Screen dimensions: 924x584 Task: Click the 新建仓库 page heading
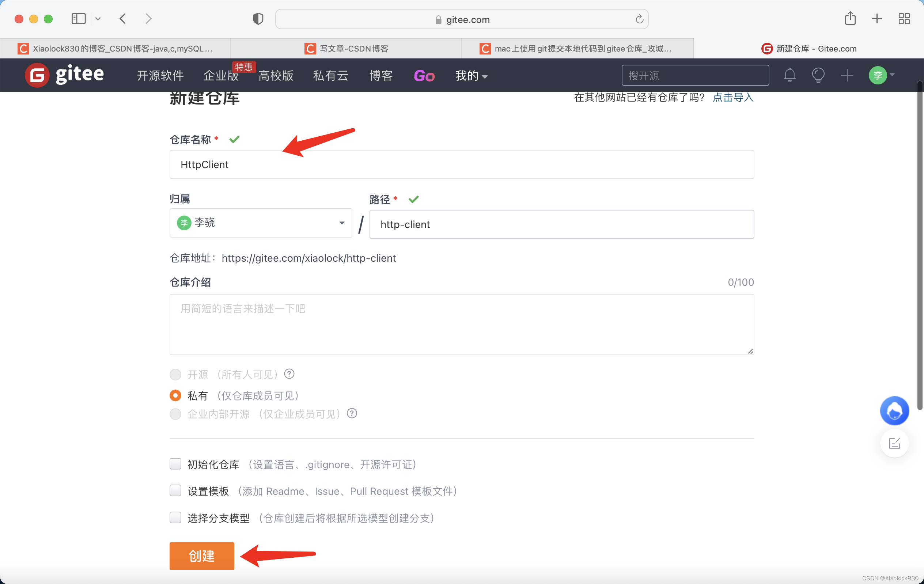click(205, 98)
